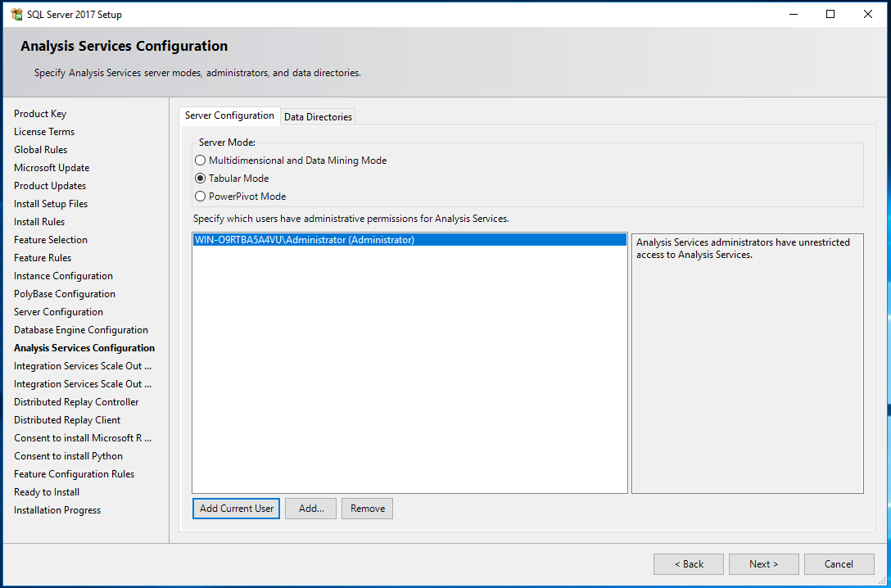This screenshot has width=891, height=588.
Task: Go to the next setup step
Action: pyautogui.click(x=763, y=564)
